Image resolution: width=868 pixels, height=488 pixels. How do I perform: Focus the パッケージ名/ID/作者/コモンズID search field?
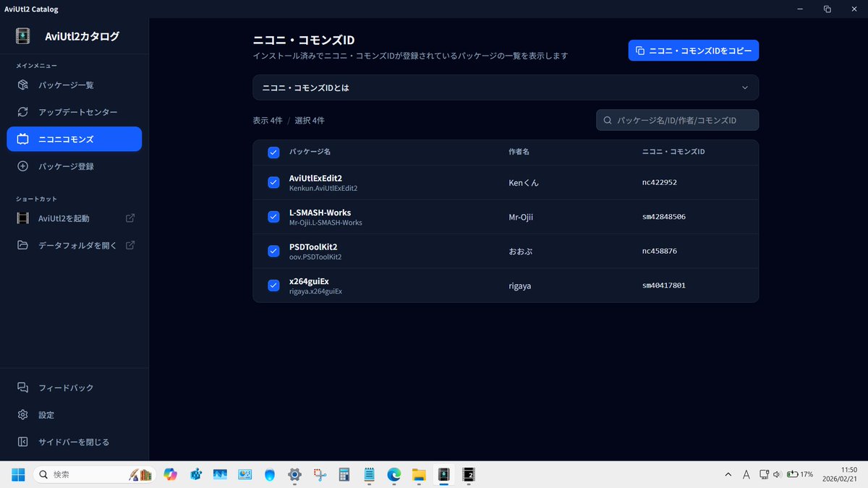(678, 120)
